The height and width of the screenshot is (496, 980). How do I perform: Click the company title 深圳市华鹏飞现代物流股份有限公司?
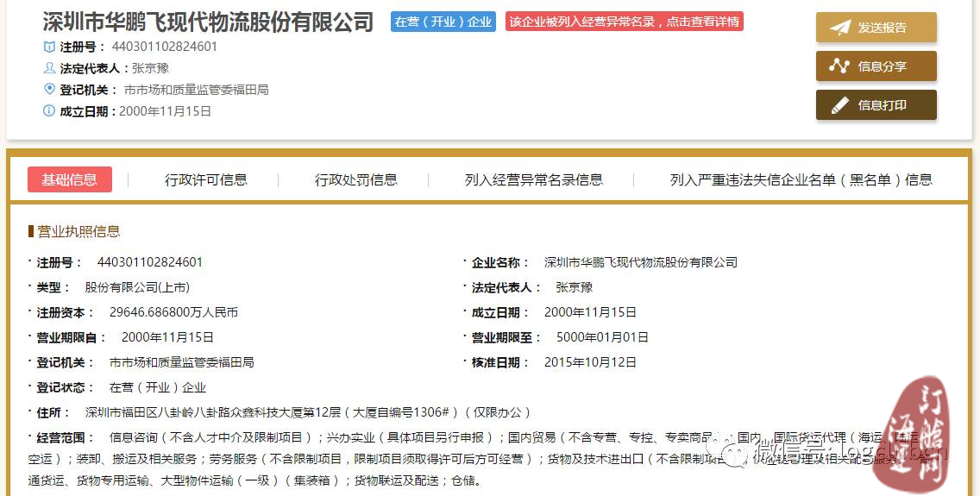(x=208, y=22)
